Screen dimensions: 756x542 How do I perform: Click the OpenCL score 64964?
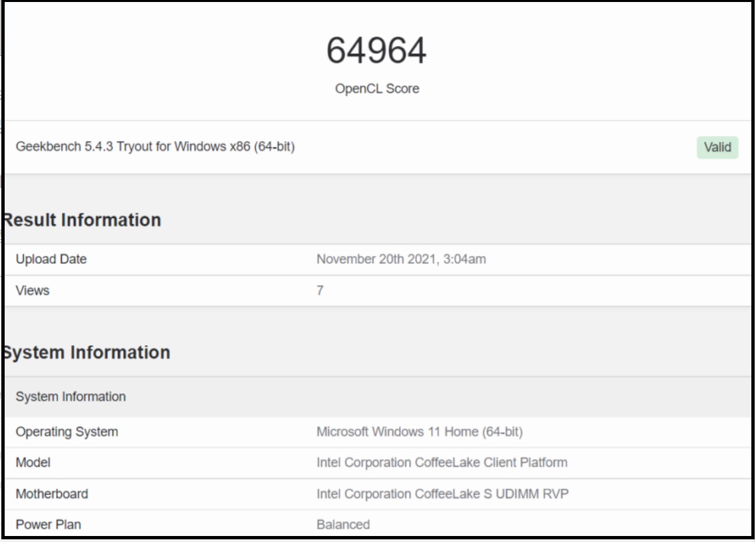(x=378, y=49)
